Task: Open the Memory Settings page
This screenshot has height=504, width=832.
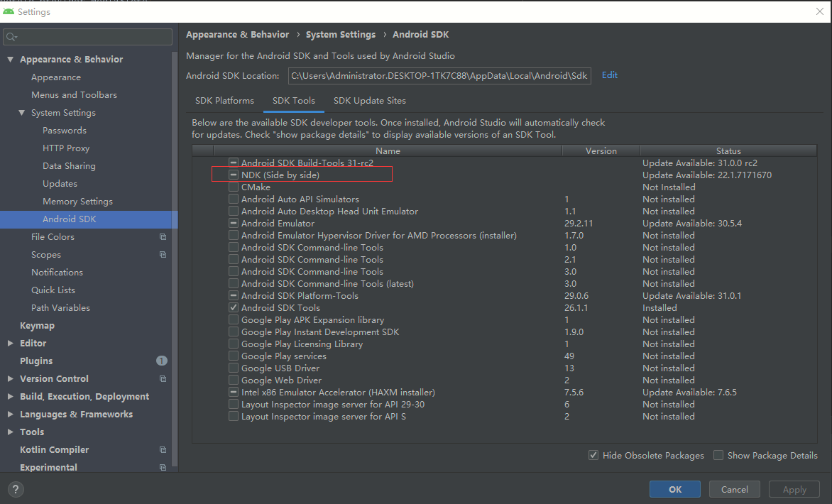Action: click(77, 202)
